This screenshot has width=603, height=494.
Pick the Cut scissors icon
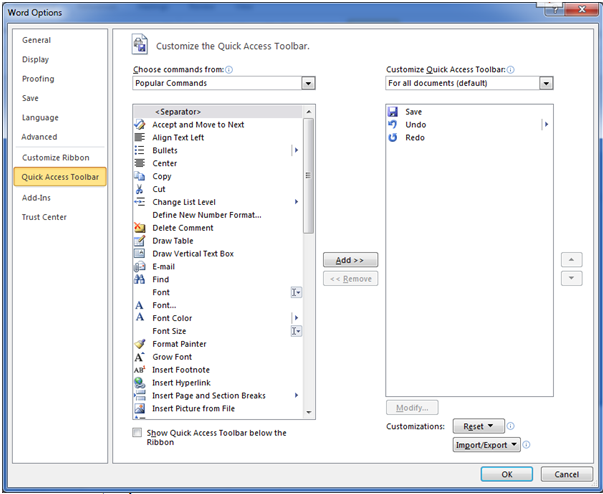pos(140,189)
